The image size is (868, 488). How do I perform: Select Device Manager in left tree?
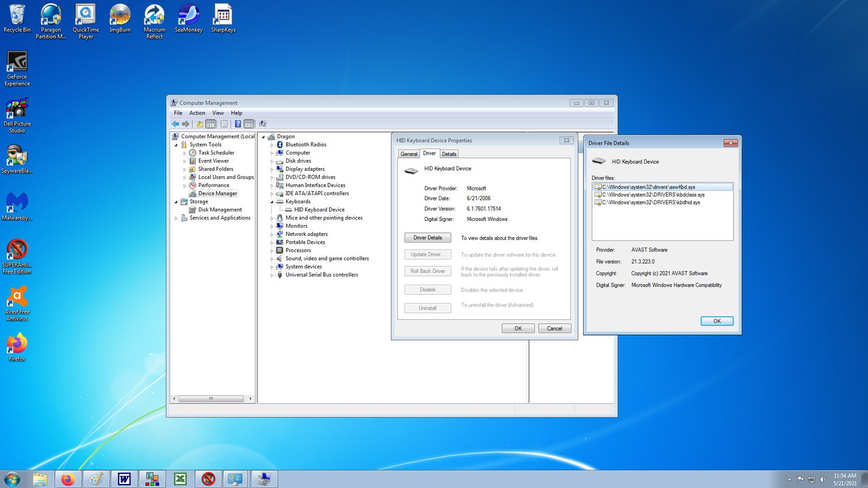[218, 193]
